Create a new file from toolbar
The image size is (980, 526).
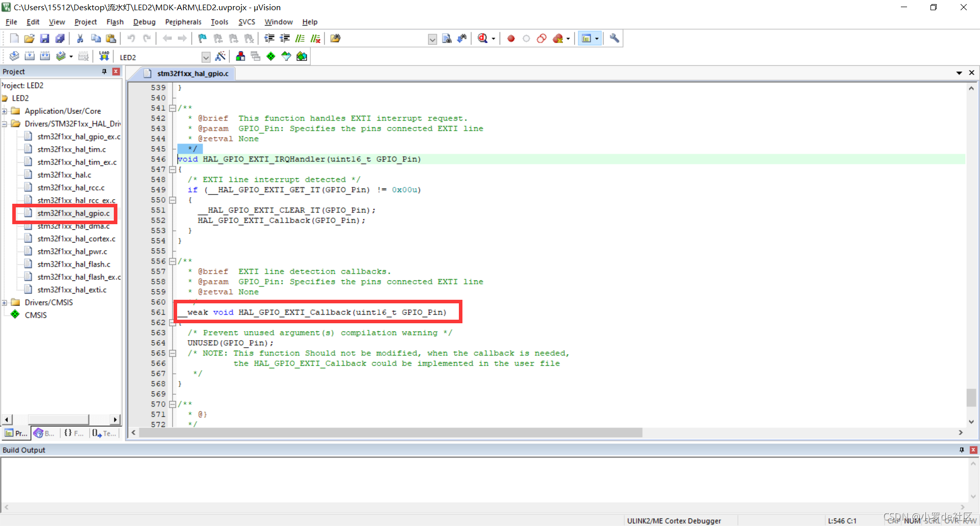(x=14, y=38)
